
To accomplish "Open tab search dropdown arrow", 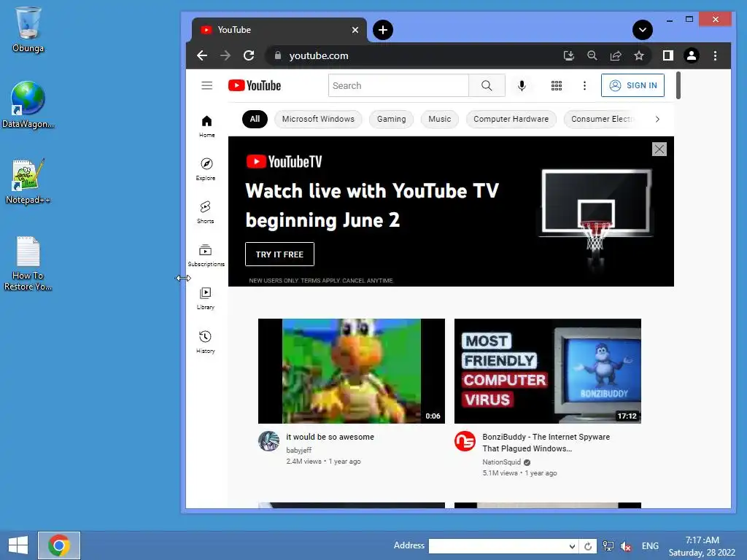I will point(642,30).
